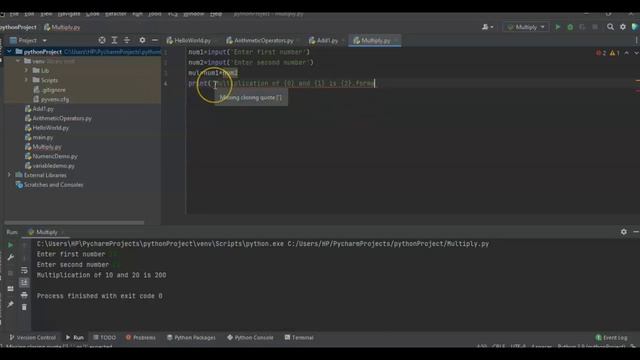Click the print icon in Run console
This screenshot has height=360, width=640.
[x=24, y=295]
